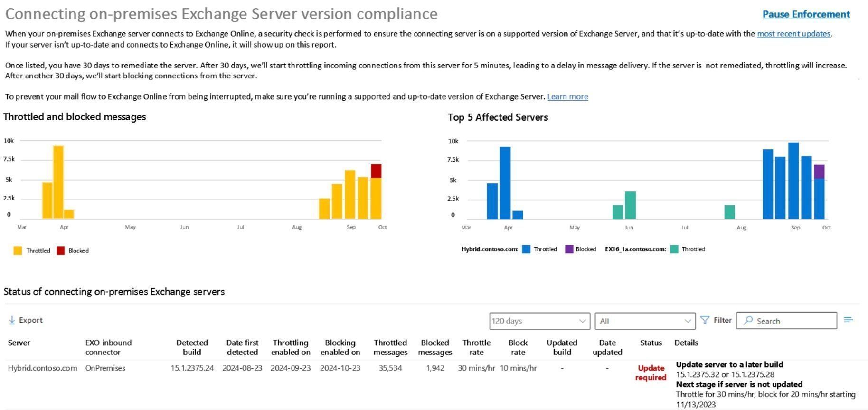
Task: Click 'Next stage if server is not updated'
Action: [739, 385]
